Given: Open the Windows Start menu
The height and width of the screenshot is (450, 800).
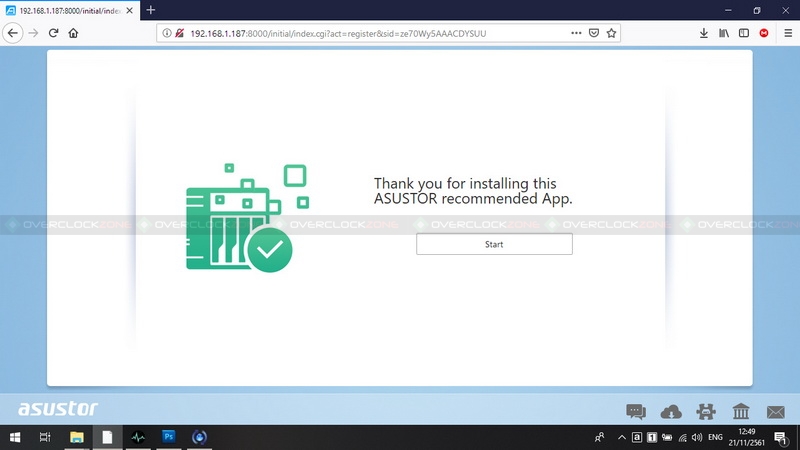Looking at the screenshot, I should coord(15,437).
